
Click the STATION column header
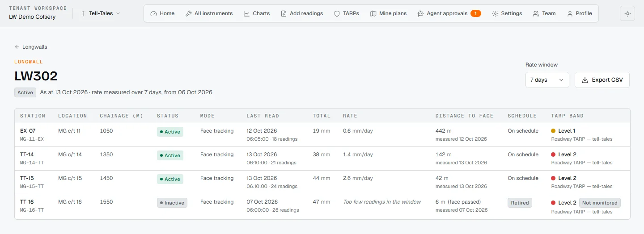point(33,116)
